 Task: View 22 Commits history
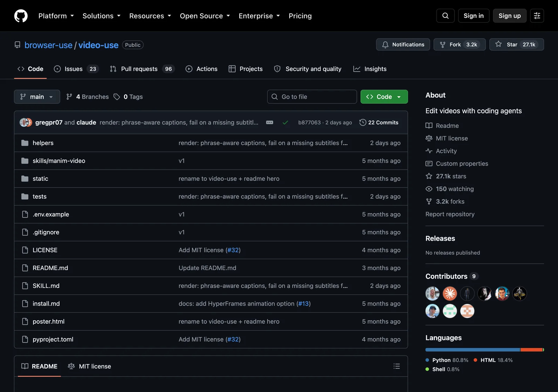point(379,123)
